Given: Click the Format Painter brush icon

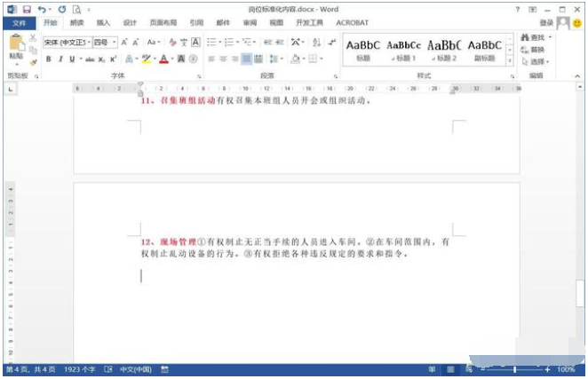Looking at the screenshot, I should [x=33, y=61].
